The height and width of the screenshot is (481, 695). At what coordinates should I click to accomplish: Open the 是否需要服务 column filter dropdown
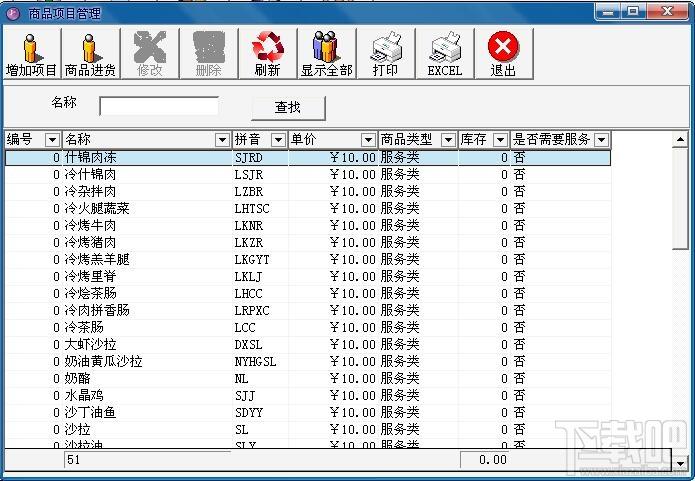pos(601,140)
